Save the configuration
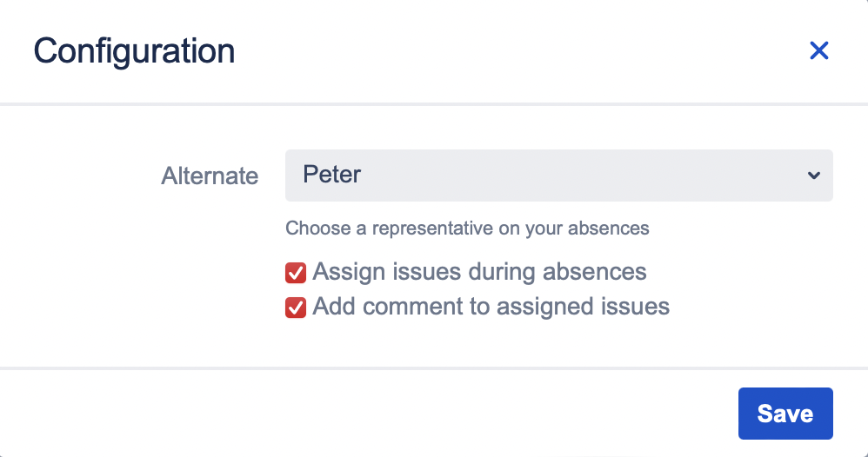 tap(785, 414)
